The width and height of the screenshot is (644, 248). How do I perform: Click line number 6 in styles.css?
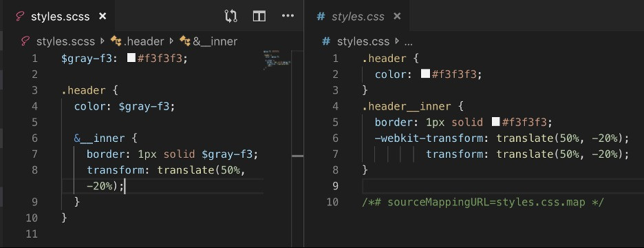[x=335, y=138]
